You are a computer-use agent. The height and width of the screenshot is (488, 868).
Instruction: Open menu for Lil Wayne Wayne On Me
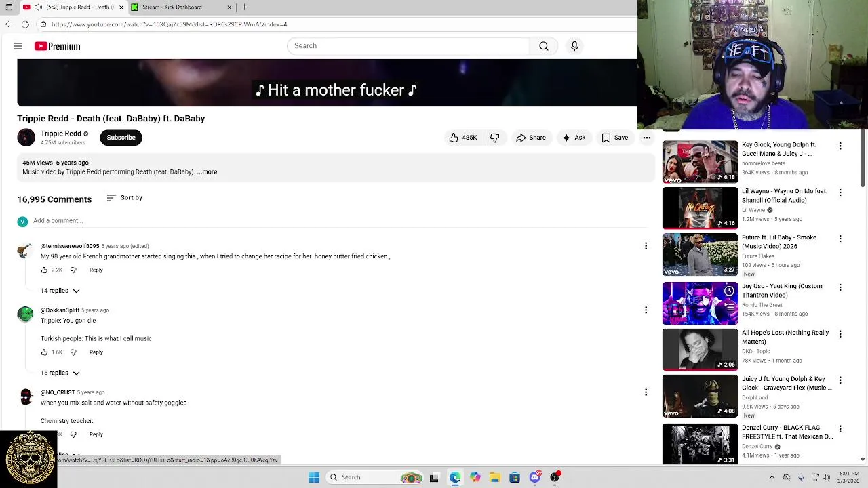click(840, 192)
